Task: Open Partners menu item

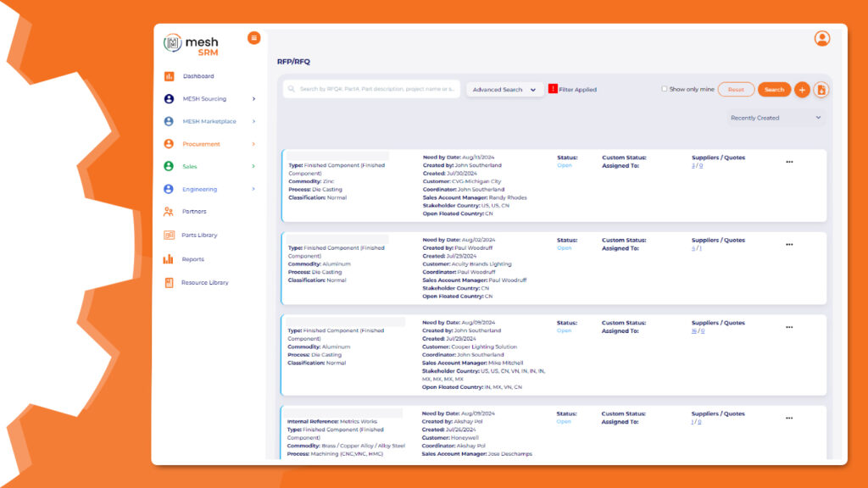Action: click(x=194, y=211)
